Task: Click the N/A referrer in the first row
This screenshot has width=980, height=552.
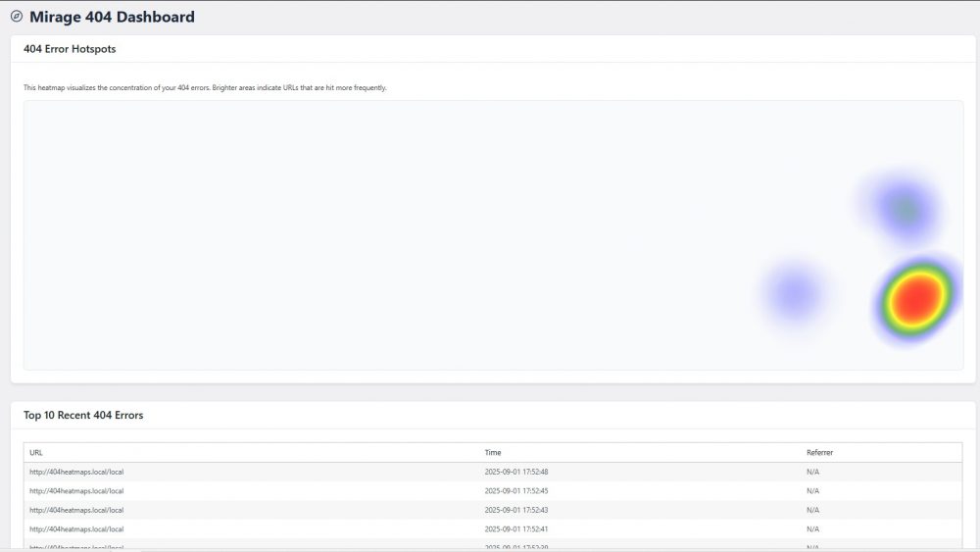Action: [812, 472]
